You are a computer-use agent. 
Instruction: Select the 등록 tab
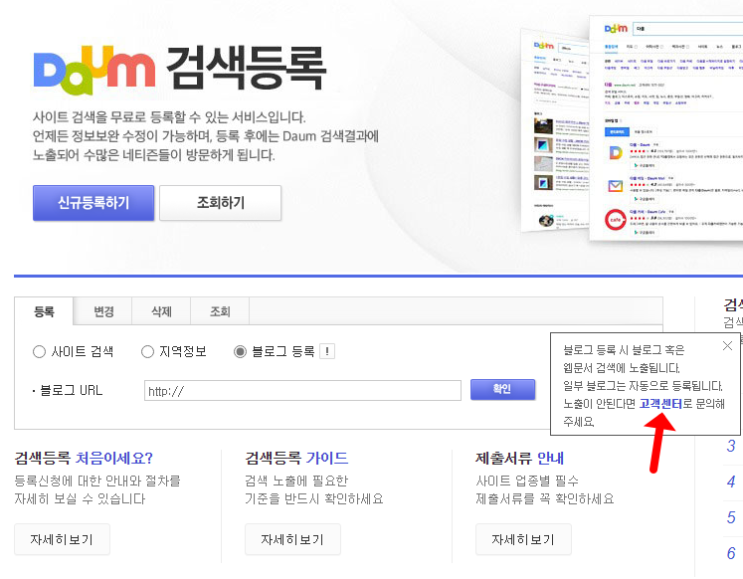pos(44,311)
